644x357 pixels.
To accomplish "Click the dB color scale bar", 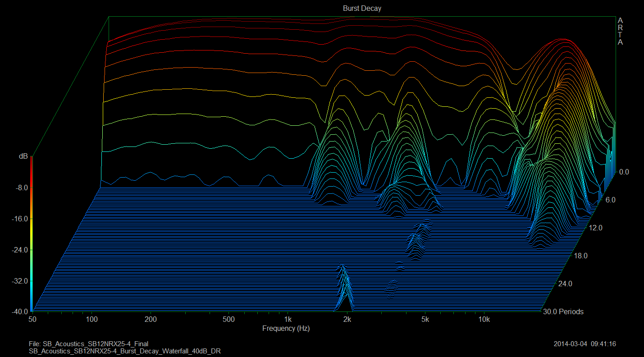I will [31, 234].
